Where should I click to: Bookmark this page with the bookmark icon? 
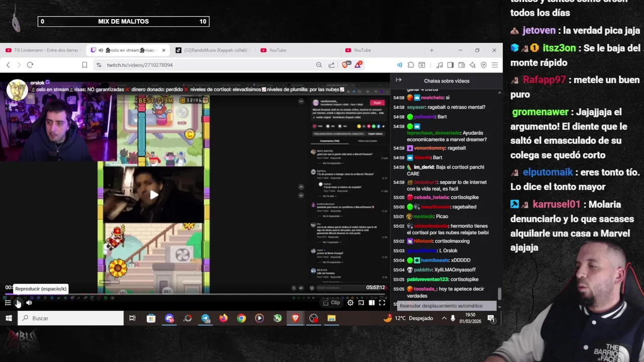tap(85, 65)
